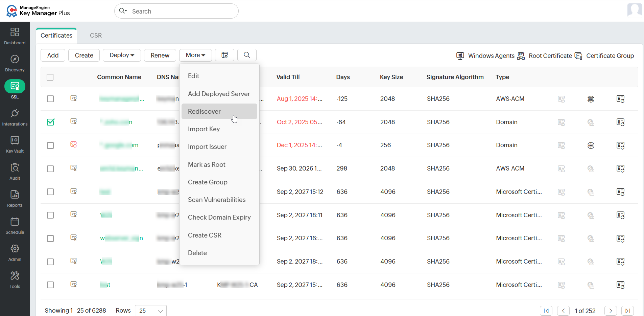Choose Add Deployed Server menu item

tap(219, 94)
